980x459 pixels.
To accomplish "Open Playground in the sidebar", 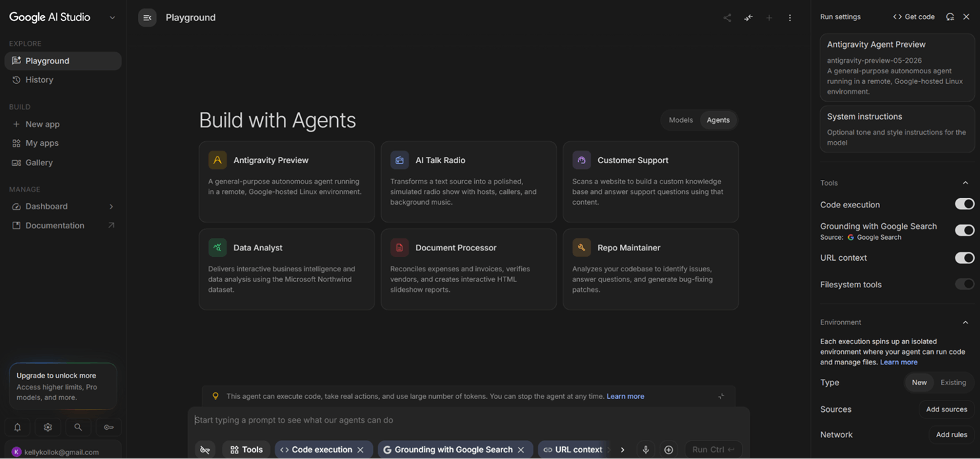I will tap(63, 61).
